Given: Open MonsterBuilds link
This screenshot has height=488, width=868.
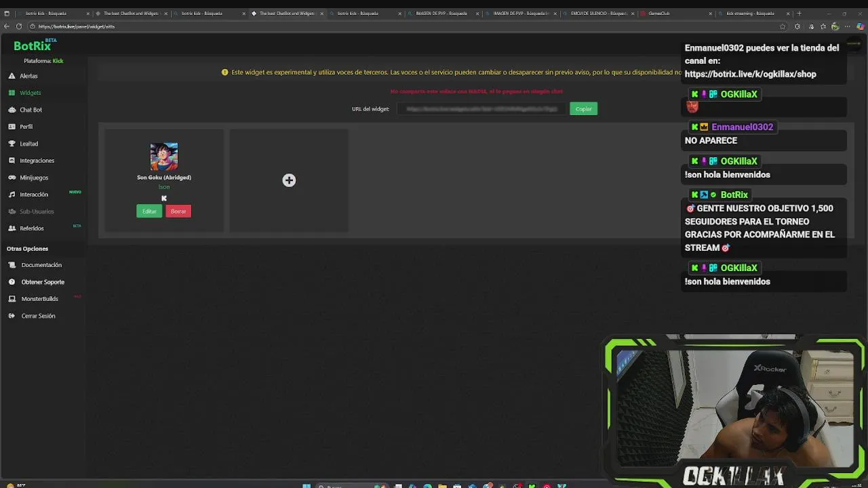Looking at the screenshot, I should [x=39, y=299].
